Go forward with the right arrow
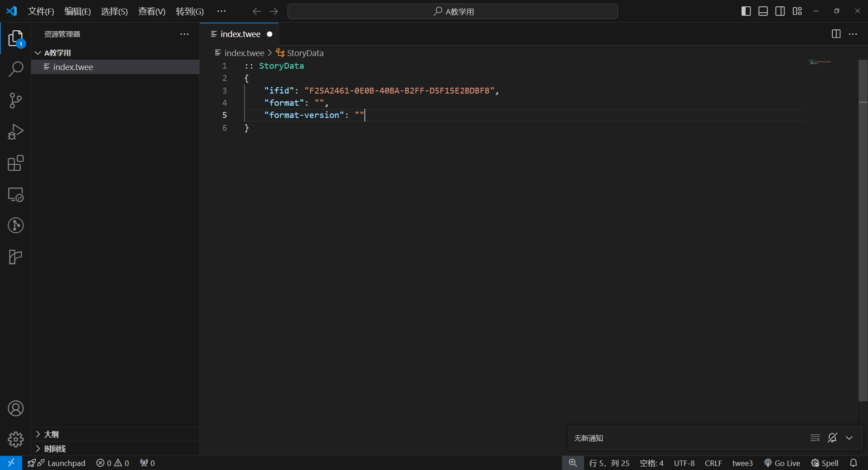Viewport: 868px width, 470px height. point(274,11)
